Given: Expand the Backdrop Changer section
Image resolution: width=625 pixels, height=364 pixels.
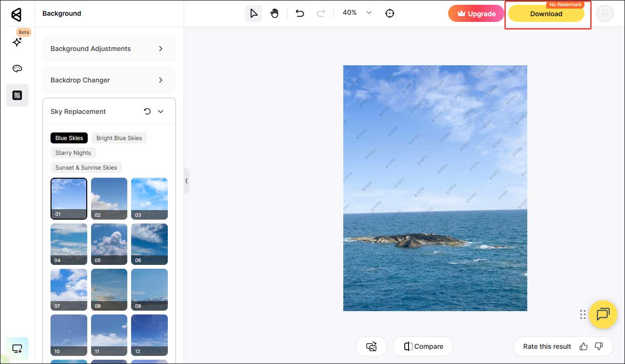Looking at the screenshot, I should [x=109, y=80].
